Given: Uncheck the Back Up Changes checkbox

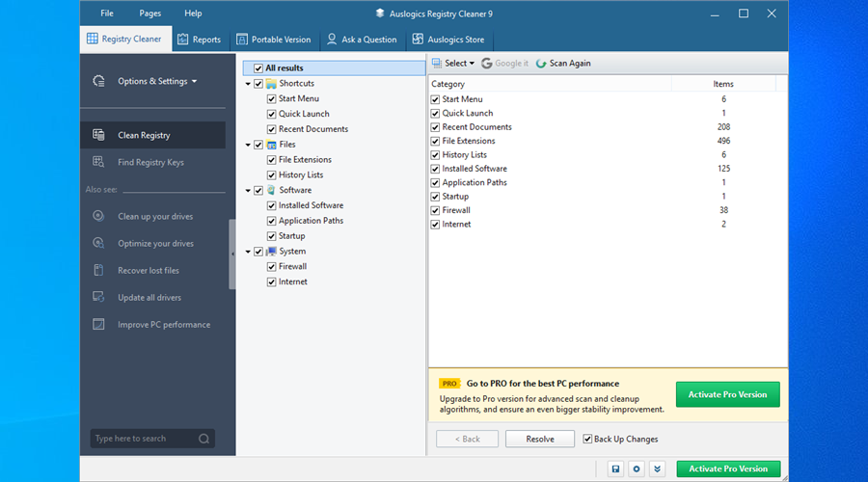Looking at the screenshot, I should point(588,439).
